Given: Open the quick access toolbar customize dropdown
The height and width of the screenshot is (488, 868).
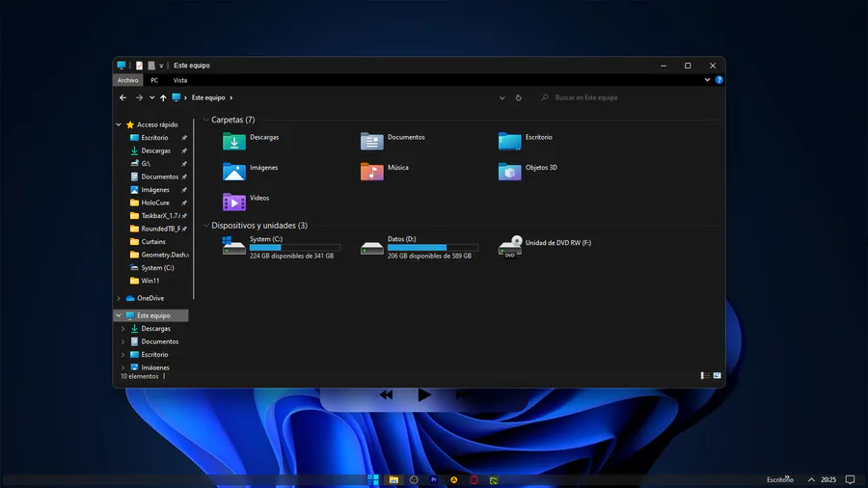Looking at the screenshot, I should (161, 66).
